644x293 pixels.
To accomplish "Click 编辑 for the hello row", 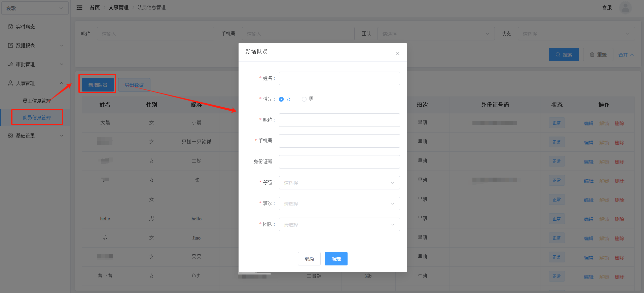I will [588, 219].
